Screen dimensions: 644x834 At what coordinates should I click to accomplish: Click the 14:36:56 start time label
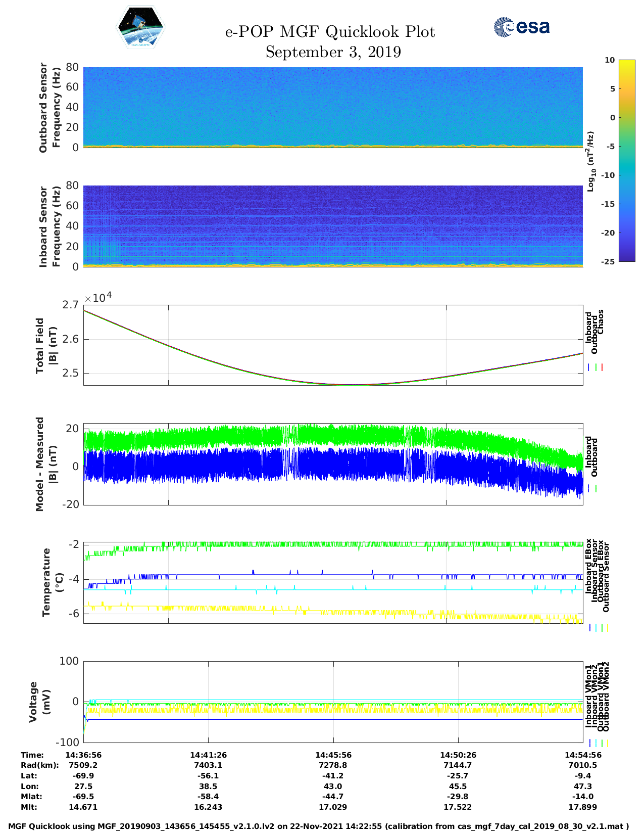[83, 755]
